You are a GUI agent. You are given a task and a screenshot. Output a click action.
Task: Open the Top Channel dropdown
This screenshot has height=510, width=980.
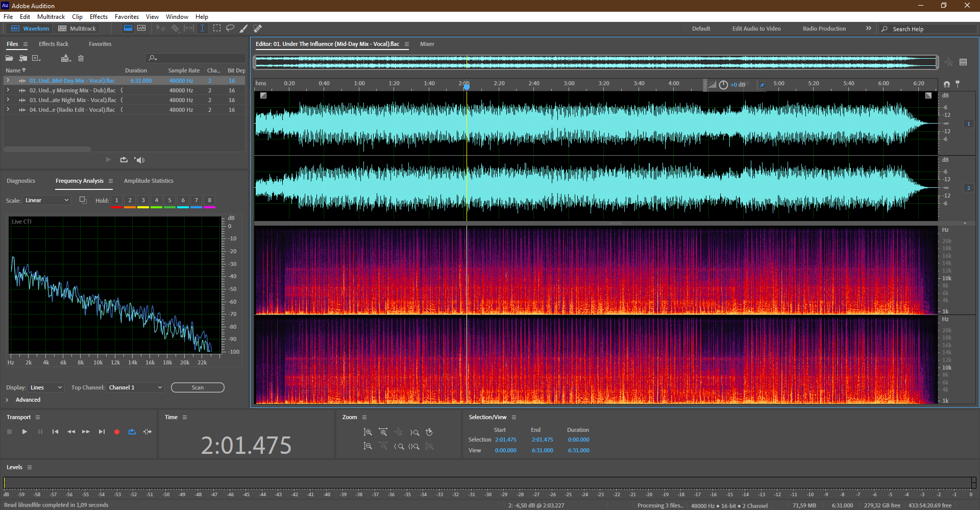pyautogui.click(x=136, y=387)
